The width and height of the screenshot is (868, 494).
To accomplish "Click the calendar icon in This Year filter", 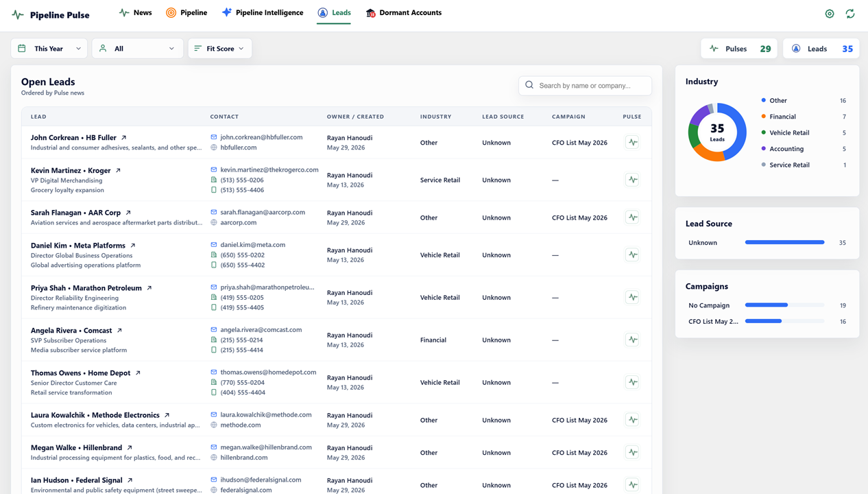I will click(x=22, y=49).
